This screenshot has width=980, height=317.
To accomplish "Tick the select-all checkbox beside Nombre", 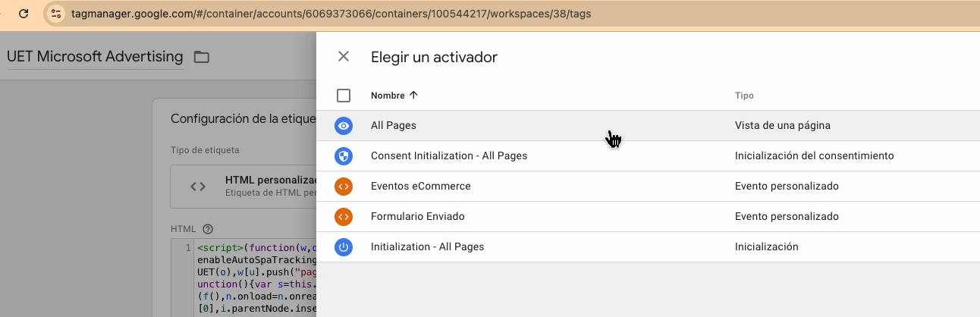I will (x=344, y=96).
